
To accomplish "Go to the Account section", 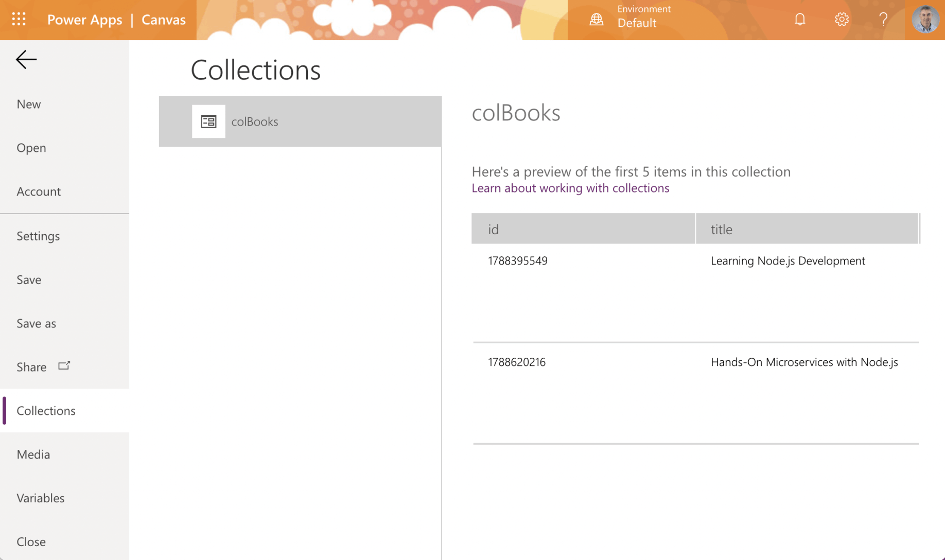I will point(39,191).
